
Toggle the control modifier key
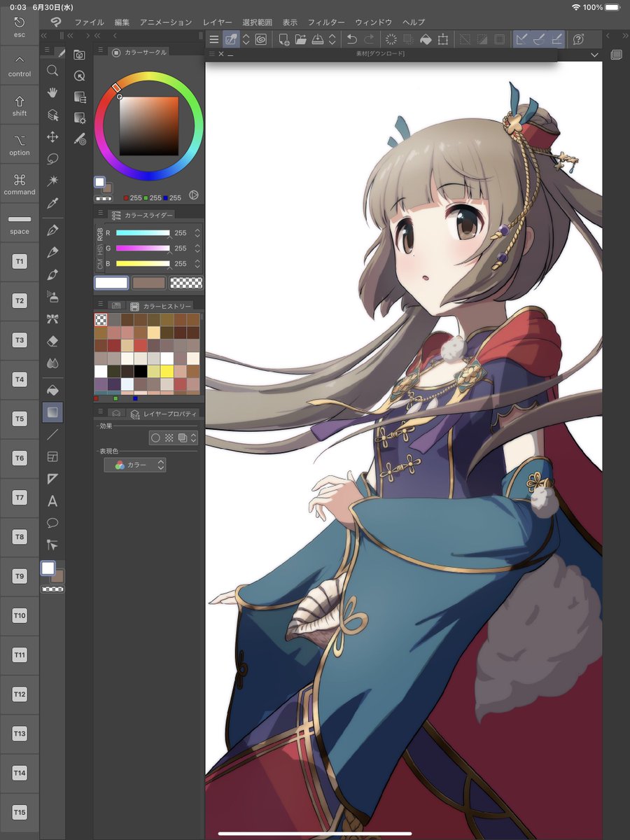[20, 66]
